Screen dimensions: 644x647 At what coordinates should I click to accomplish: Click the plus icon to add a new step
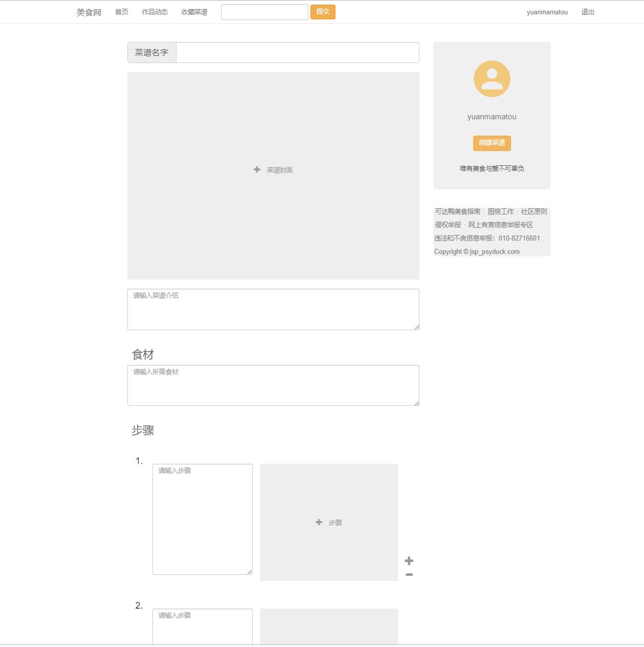click(409, 560)
